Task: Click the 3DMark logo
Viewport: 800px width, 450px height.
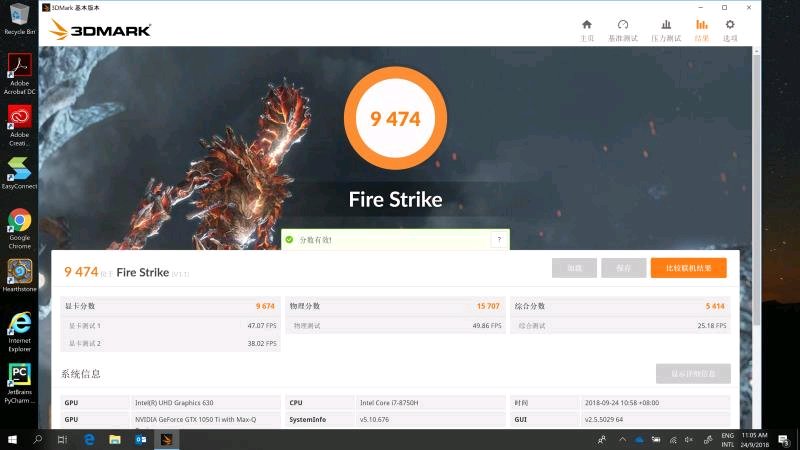Action: point(100,30)
